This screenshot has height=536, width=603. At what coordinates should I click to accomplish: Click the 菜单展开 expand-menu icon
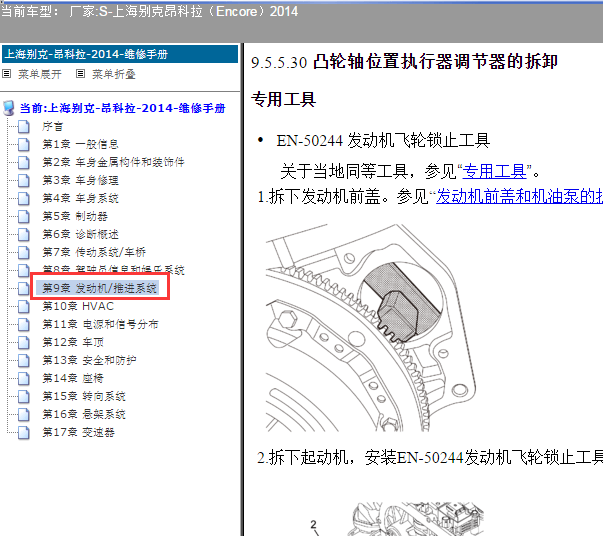click(x=6, y=73)
